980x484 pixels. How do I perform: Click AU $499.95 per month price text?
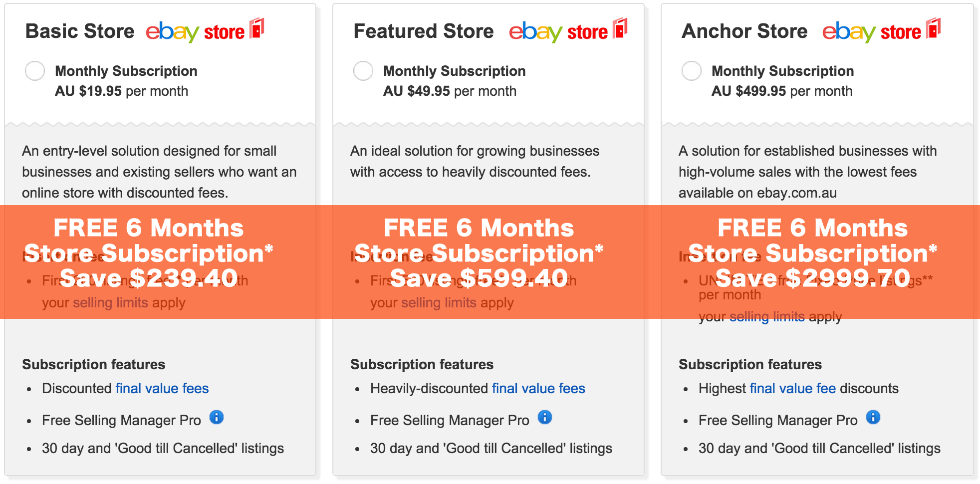[782, 91]
